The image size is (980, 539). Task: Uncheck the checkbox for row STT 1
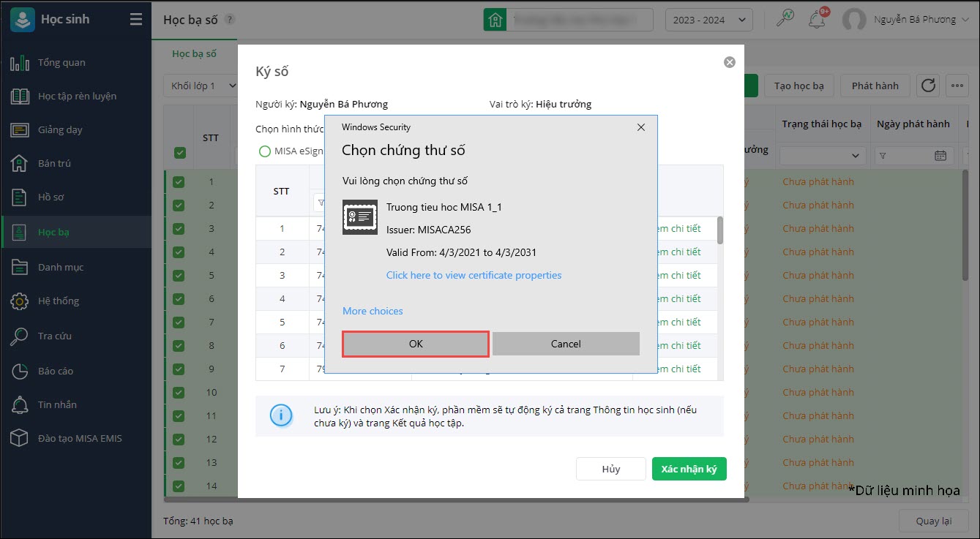click(179, 182)
